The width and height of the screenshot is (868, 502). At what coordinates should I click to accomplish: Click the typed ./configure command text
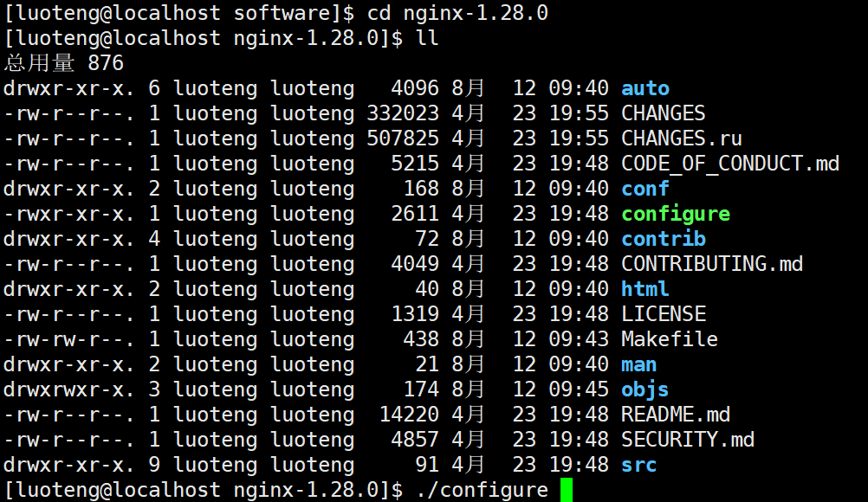481,491
